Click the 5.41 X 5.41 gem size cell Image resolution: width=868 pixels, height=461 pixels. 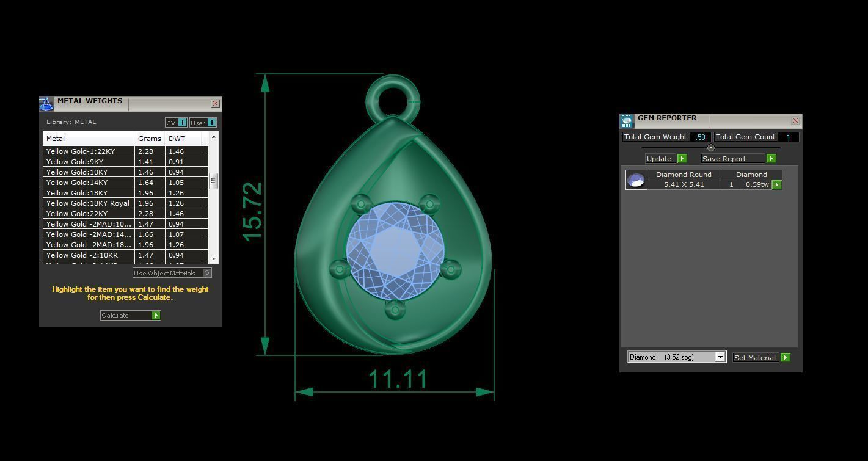[684, 184]
